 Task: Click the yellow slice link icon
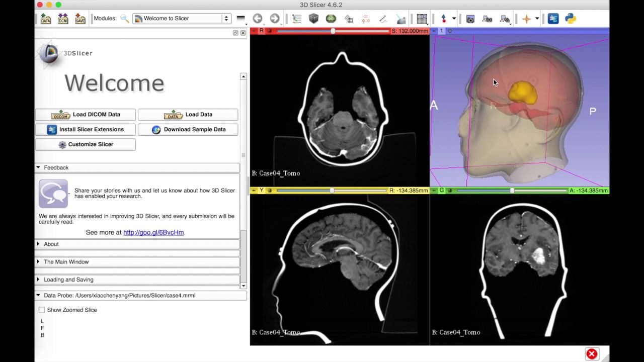click(269, 191)
